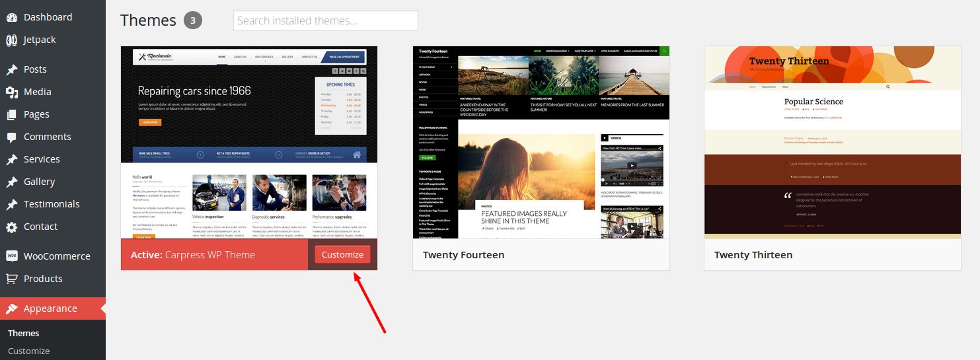Screen dimensions: 980x360
Task: Focus the Search installed themes field
Action: 326,20
